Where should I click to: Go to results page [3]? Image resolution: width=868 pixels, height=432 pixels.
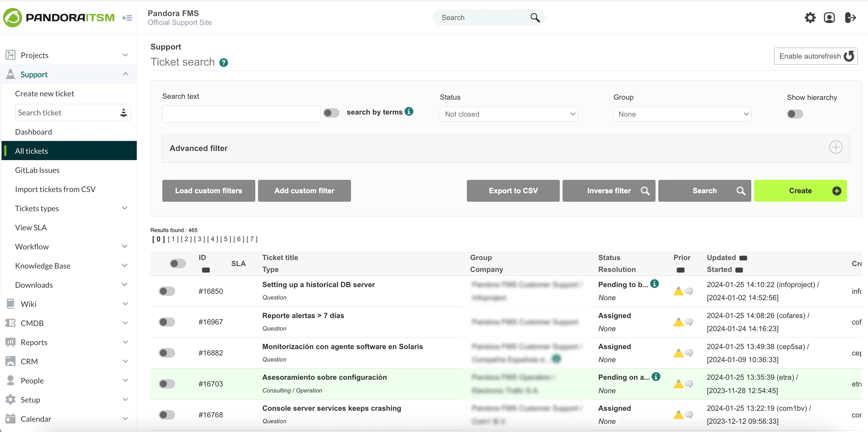click(x=199, y=239)
